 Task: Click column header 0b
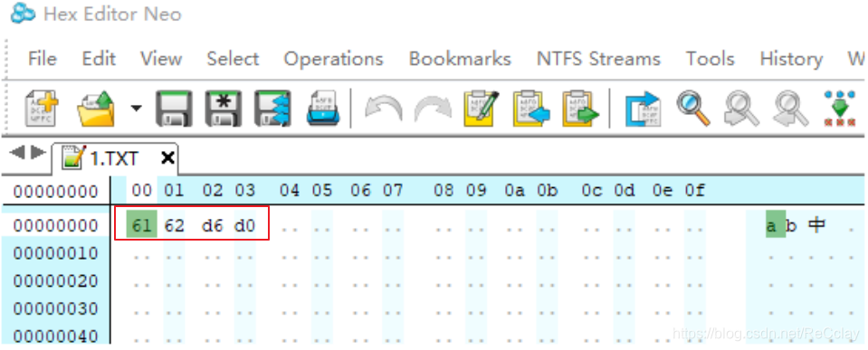[x=547, y=192]
